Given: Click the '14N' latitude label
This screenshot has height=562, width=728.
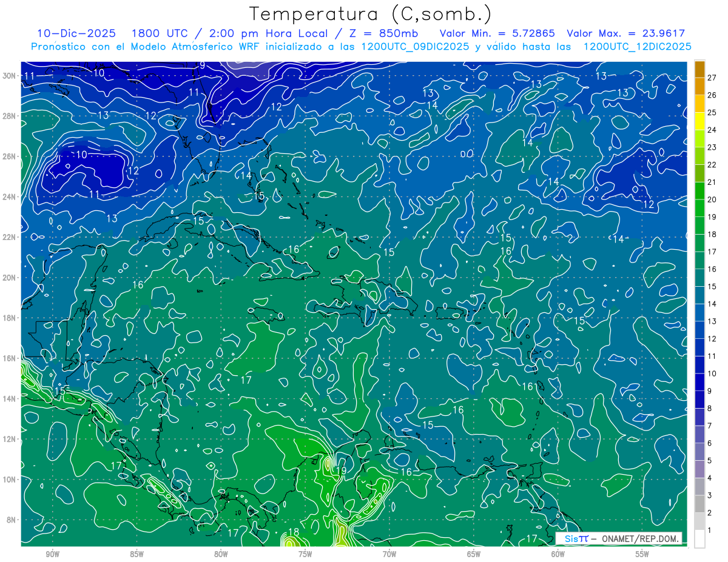Looking at the screenshot, I should 10,398.
